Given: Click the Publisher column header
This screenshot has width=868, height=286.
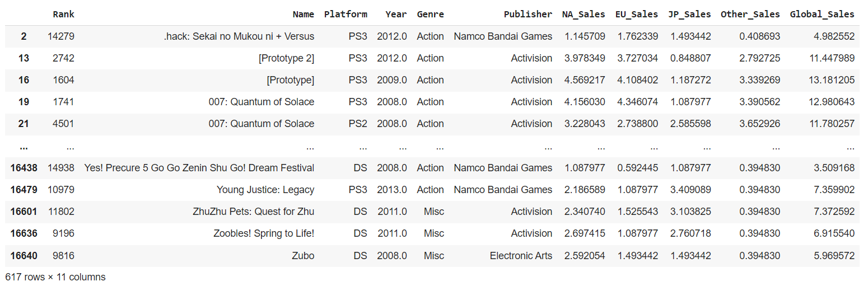Looking at the screenshot, I should click(x=528, y=14).
